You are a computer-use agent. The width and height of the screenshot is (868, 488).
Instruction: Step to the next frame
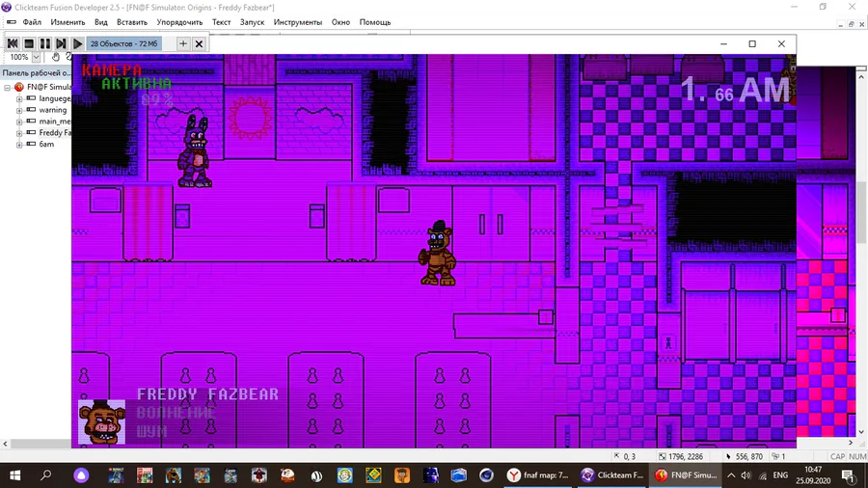pyautogui.click(x=61, y=43)
